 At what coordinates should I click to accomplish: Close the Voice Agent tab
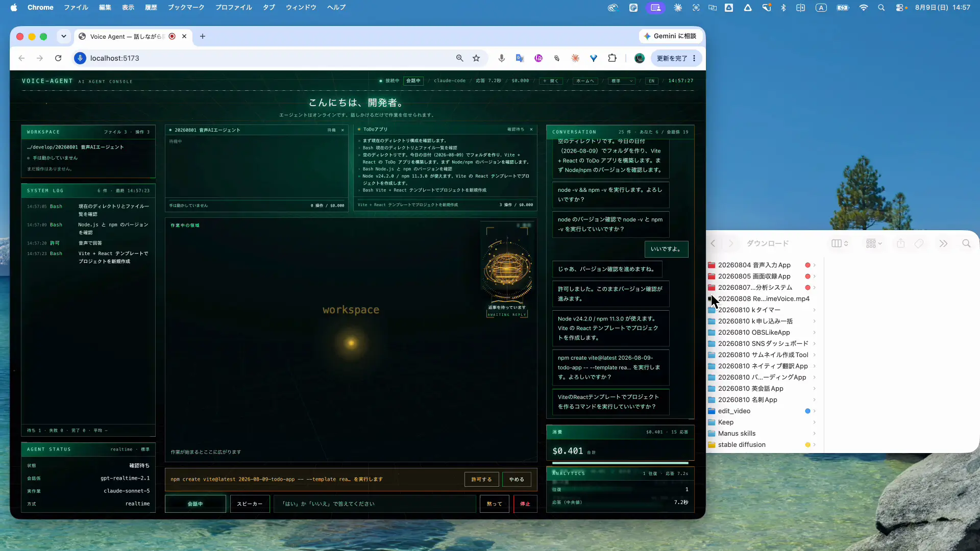click(184, 36)
